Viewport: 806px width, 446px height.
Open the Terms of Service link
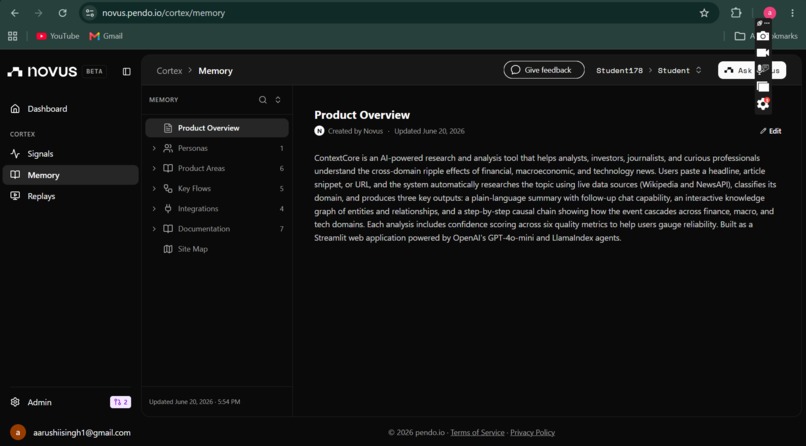(x=477, y=433)
